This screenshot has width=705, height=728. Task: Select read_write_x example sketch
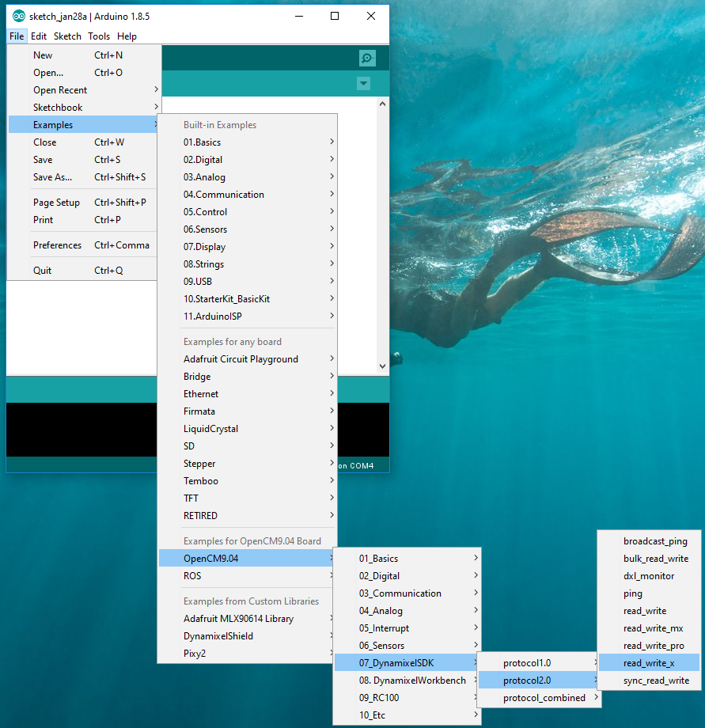tap(649, 663)
